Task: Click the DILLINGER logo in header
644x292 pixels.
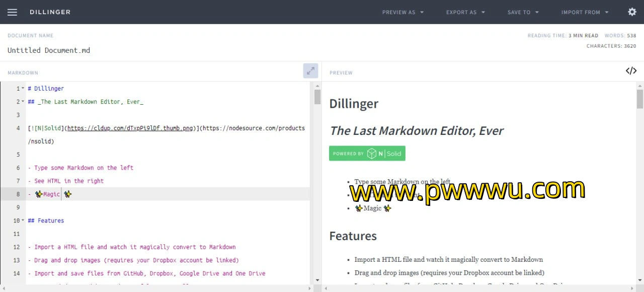Action: click(50, 12)
